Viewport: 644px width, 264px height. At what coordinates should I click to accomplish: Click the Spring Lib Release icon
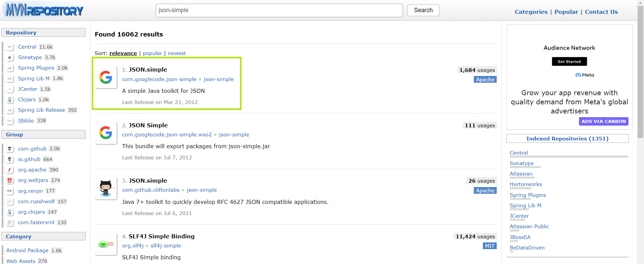[10, 110]
